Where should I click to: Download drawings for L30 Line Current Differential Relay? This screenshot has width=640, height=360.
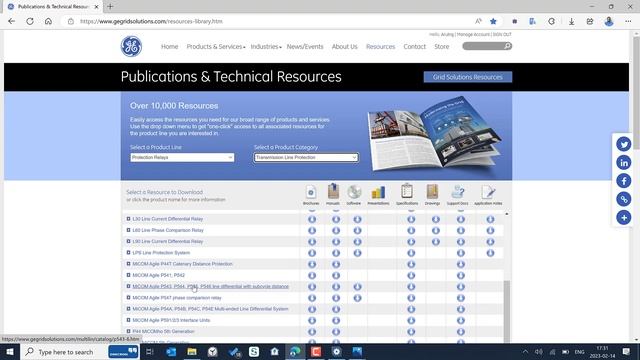[x=436, y=219]
